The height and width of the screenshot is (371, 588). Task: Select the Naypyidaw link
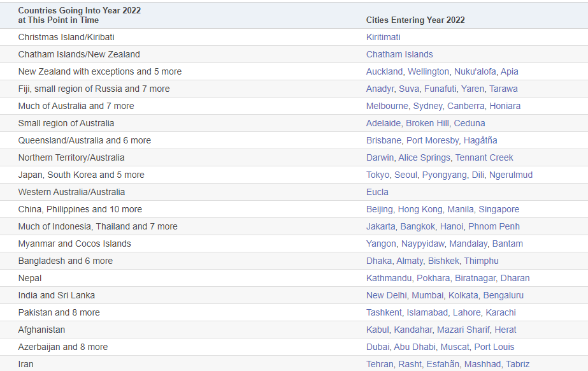pos(422,244)
